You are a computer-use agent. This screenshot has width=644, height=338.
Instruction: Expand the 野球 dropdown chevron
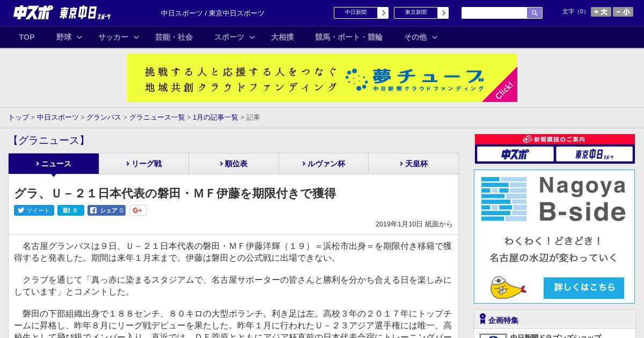(x=79, y=37)
